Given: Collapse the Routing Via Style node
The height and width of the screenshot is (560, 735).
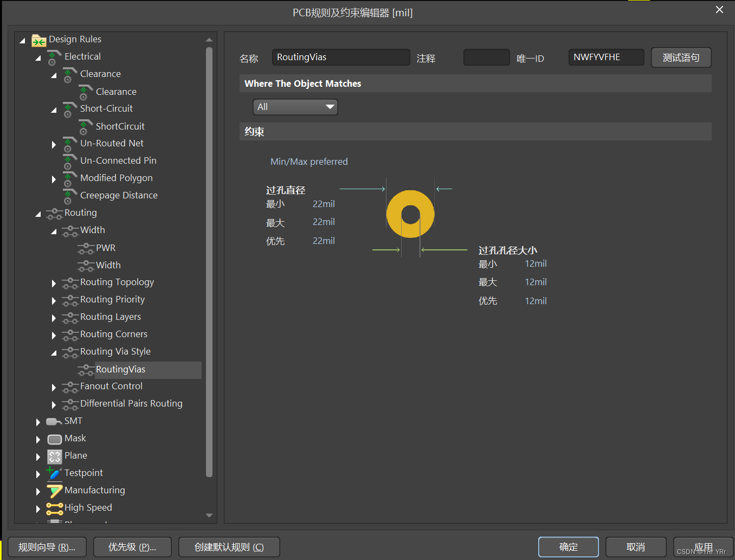Looking at the screenshot, I should [x=54, y=353].
